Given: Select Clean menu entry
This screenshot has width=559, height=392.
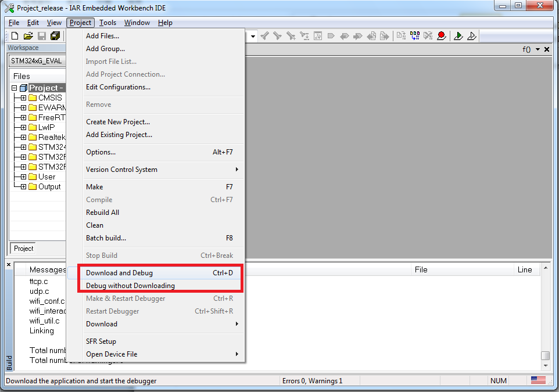Looking at the screenshot, I should point(155,225).
